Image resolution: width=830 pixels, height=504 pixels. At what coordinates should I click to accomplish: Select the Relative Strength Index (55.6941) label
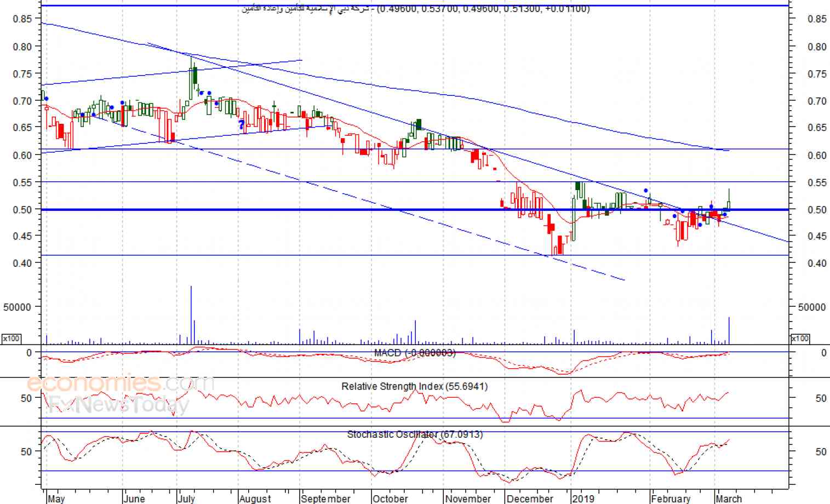click(x=415, y=386)
